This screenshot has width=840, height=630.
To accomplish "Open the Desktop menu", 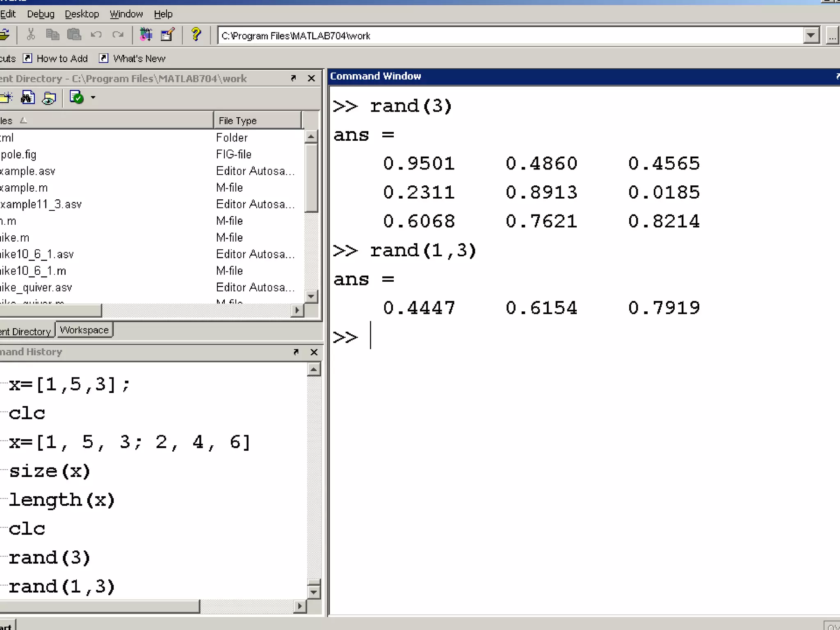I will [82, 14].
